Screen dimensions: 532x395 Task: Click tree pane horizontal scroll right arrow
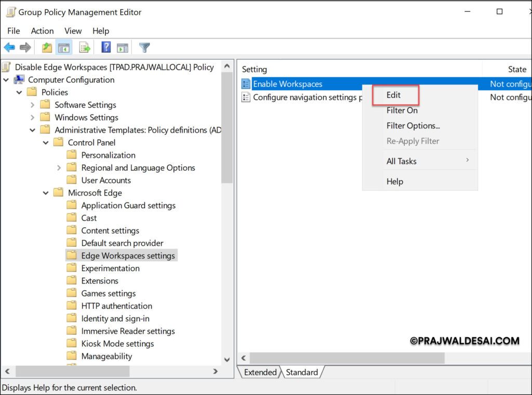tap(215, 371)
